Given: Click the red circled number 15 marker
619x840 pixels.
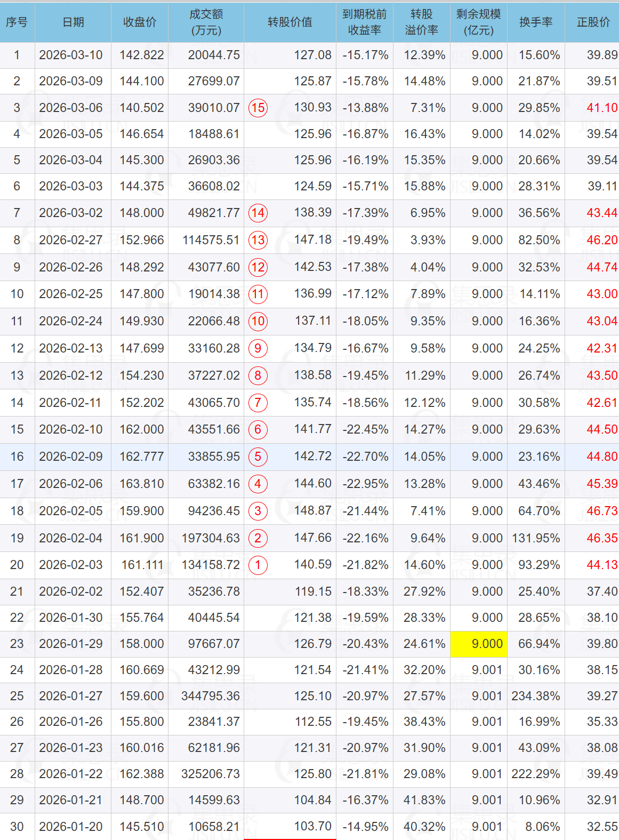Looking at the screenshot, I should click(x=258, y=108).
